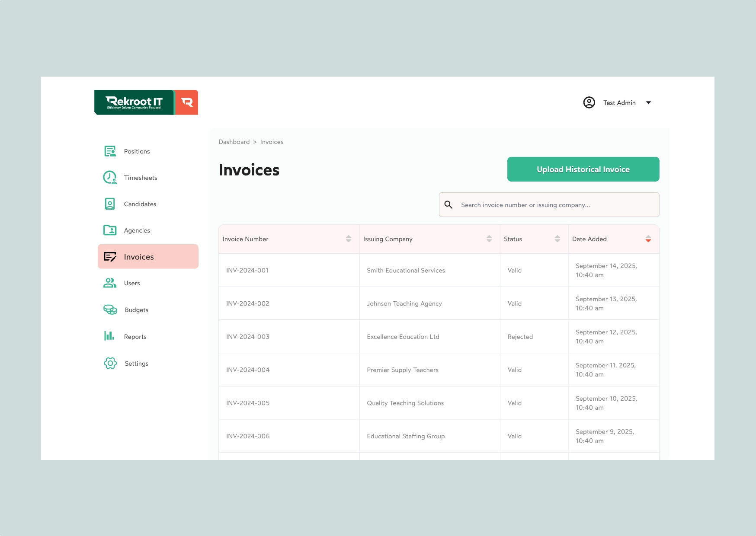The image size is (756, 536).
Task: Open Candidates in the sidebar
Action: point(148,204)
